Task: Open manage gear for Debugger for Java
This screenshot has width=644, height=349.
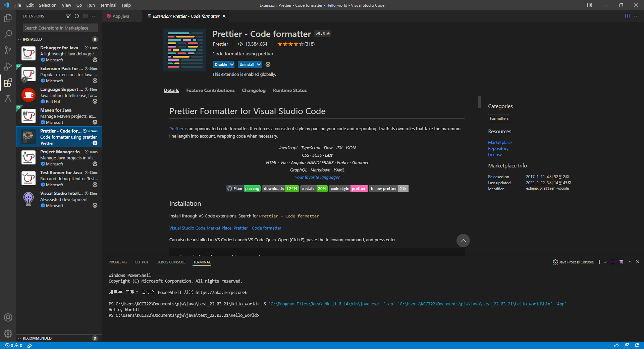Action: coord(95,60)
